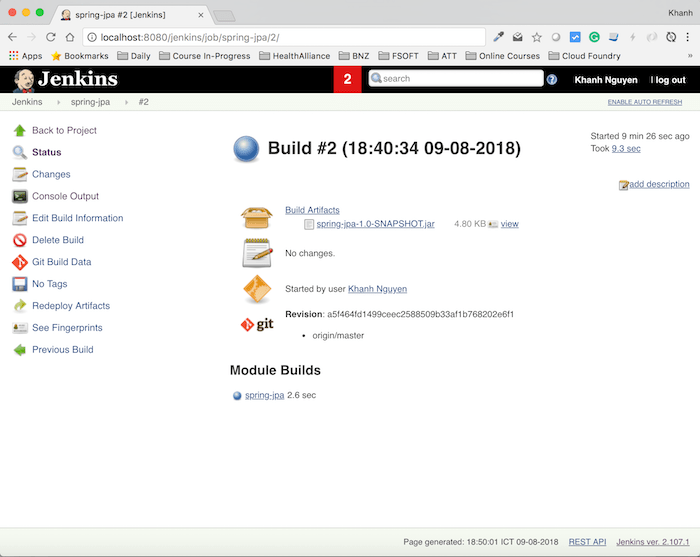Click the Status magnifier icon in sidebar
Screen dimensions: 700x557
click(20, 152)
